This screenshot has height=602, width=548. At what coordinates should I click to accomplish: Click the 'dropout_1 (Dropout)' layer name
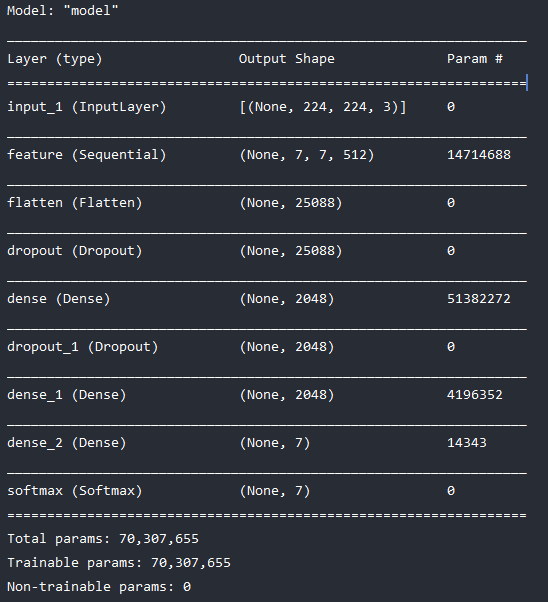tap(83, 347)
